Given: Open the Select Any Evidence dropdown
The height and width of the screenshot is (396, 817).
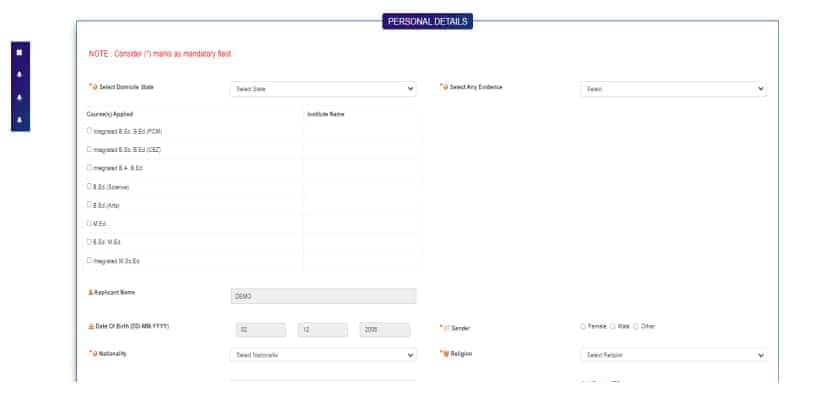Looking at the screenshot, I should 674,89.
